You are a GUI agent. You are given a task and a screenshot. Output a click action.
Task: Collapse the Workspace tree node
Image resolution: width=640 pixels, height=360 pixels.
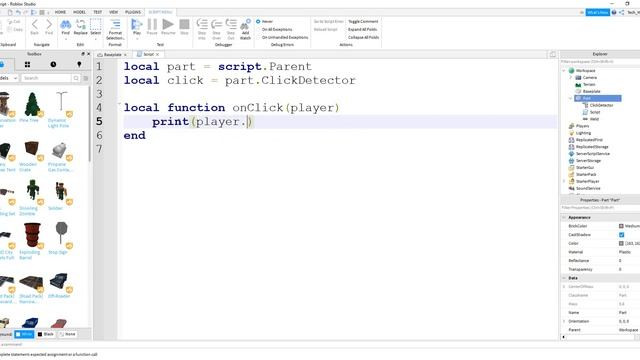[564, 71]
